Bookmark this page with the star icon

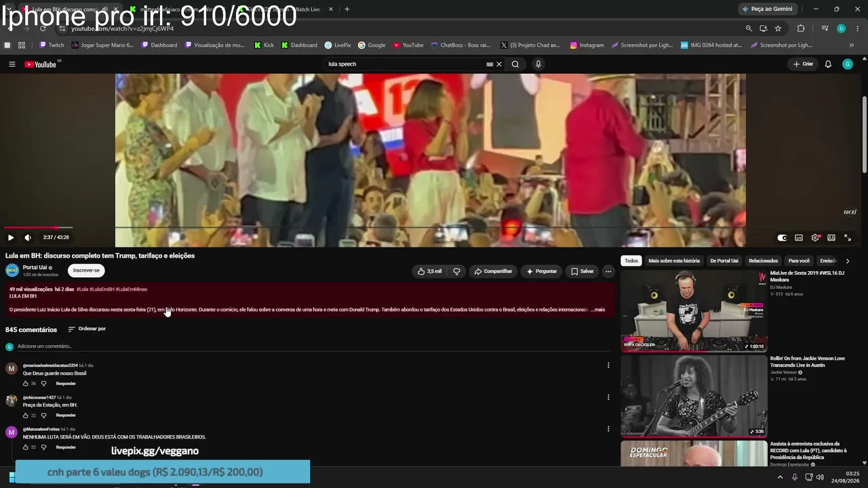tap(778, 28)
